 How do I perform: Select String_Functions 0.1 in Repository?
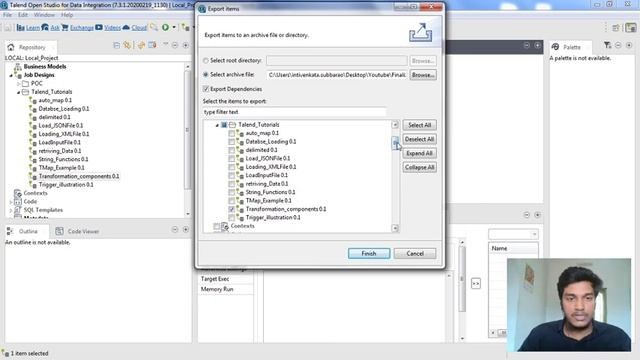point(63,160)
